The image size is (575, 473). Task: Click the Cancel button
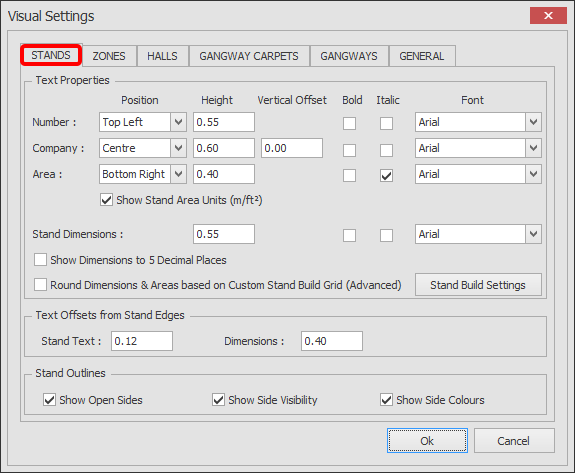pos(514,440)
